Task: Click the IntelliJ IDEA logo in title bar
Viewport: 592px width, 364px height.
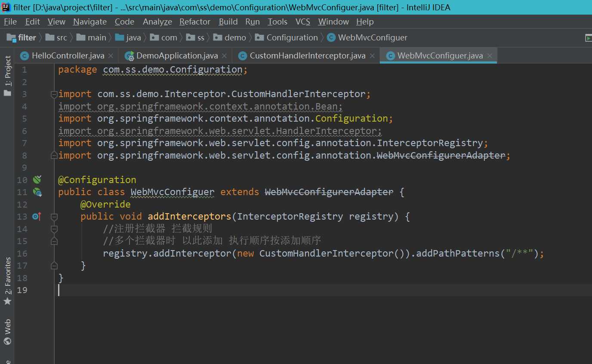Action: point(6,7)
